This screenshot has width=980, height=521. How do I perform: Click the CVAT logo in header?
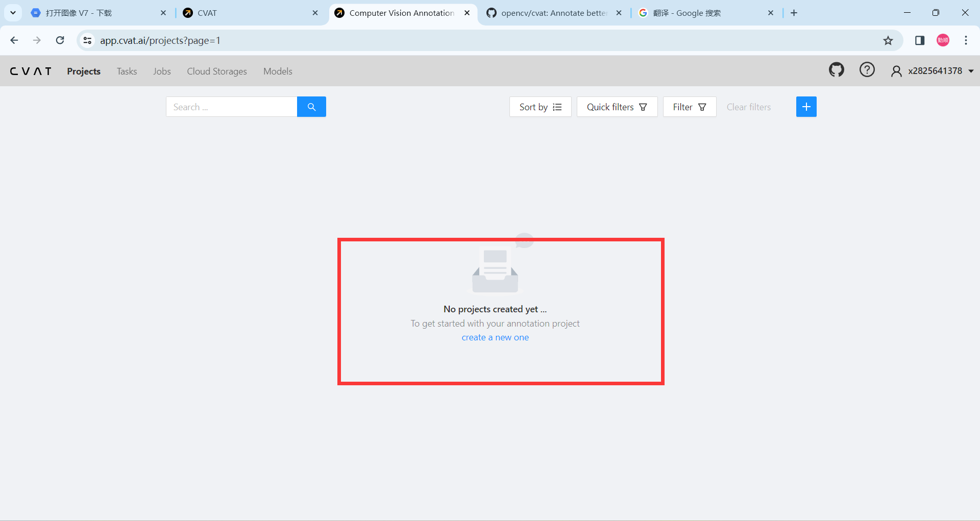[x=31, y=71]
